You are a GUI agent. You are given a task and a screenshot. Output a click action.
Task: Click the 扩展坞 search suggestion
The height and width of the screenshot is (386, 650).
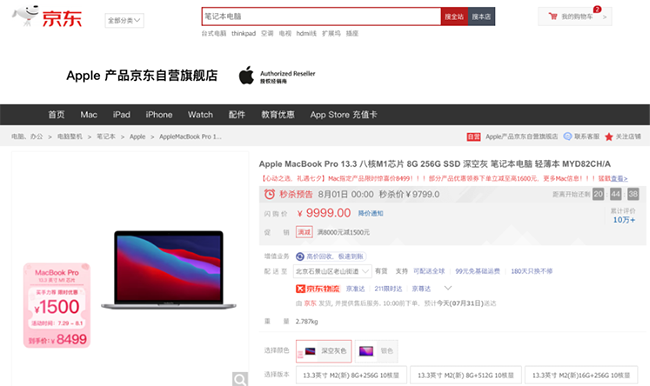coord(331,34)
